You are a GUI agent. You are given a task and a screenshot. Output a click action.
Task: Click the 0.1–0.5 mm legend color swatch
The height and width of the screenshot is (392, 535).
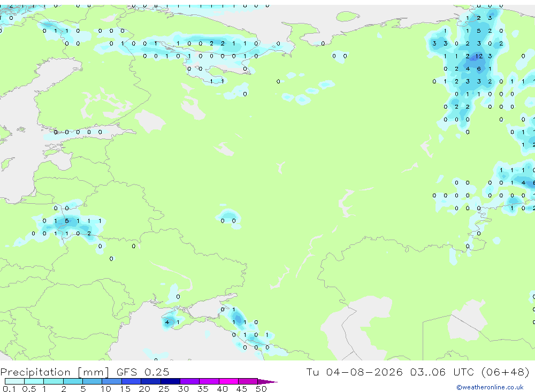click(14, 381)
